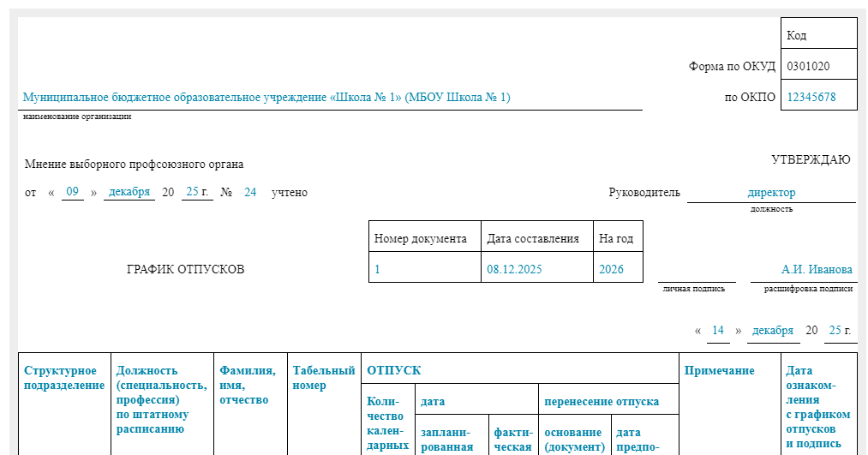Click the "Примечание" column header

[x=719, y=370]
